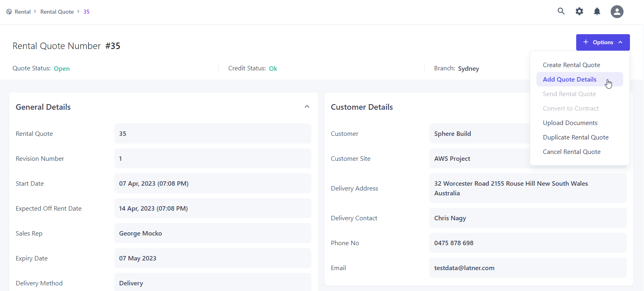Click the Email field with testdata@latner.com
This screenshot has height=291, width=644.
tap(527, 268)
